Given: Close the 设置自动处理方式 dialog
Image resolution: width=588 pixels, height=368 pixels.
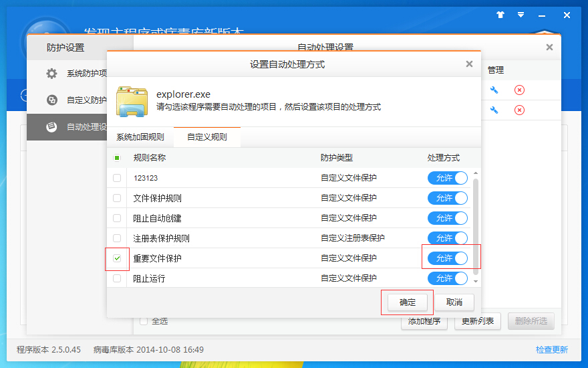Looking at the screenshot, I should point(469,64).
